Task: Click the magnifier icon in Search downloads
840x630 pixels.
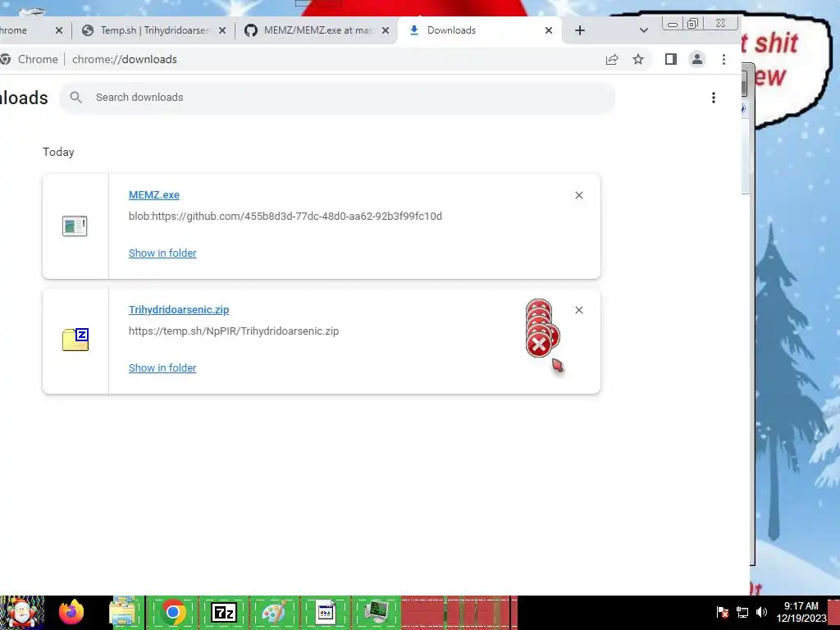Action: (x=76, y=98)
